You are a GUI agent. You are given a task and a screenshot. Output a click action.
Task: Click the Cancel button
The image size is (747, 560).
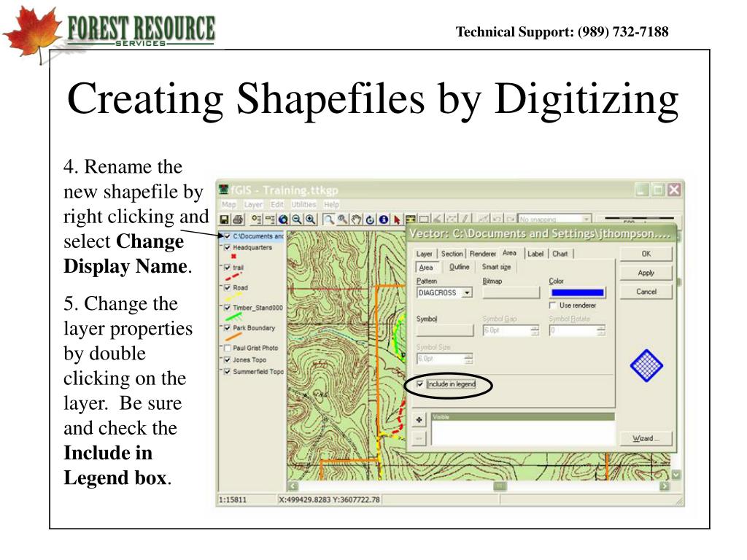(646, 292)
